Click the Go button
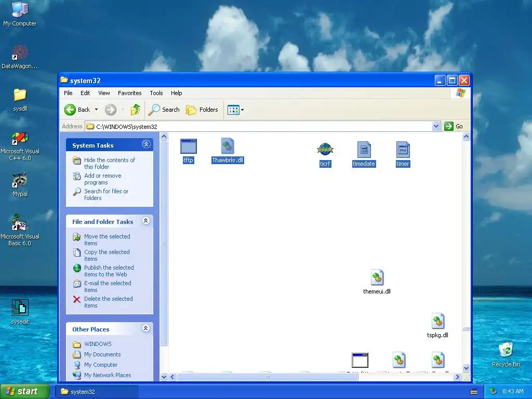This screenshot has height=399, width=532. point(454,126)
